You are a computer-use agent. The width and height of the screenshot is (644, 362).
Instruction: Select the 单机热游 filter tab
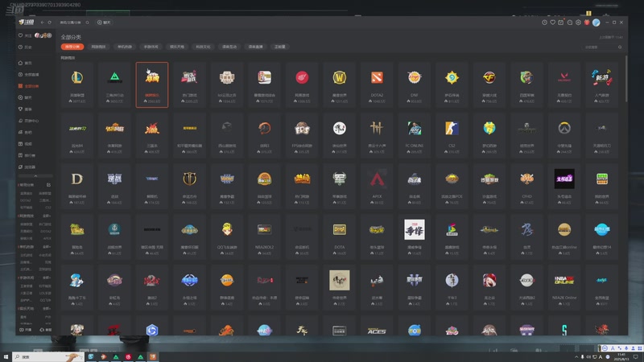(125, 47)
